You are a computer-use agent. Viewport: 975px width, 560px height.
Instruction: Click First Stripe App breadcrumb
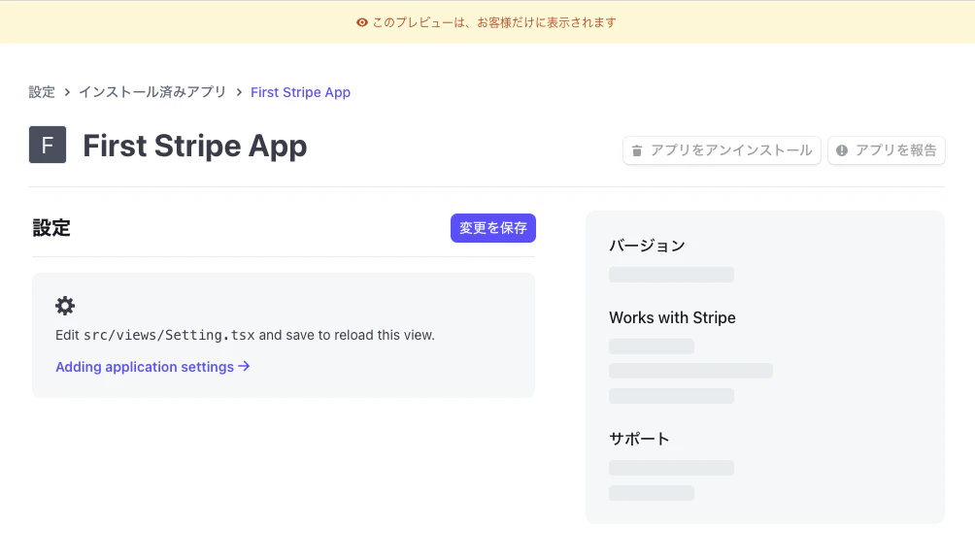[x=300, y=92]
